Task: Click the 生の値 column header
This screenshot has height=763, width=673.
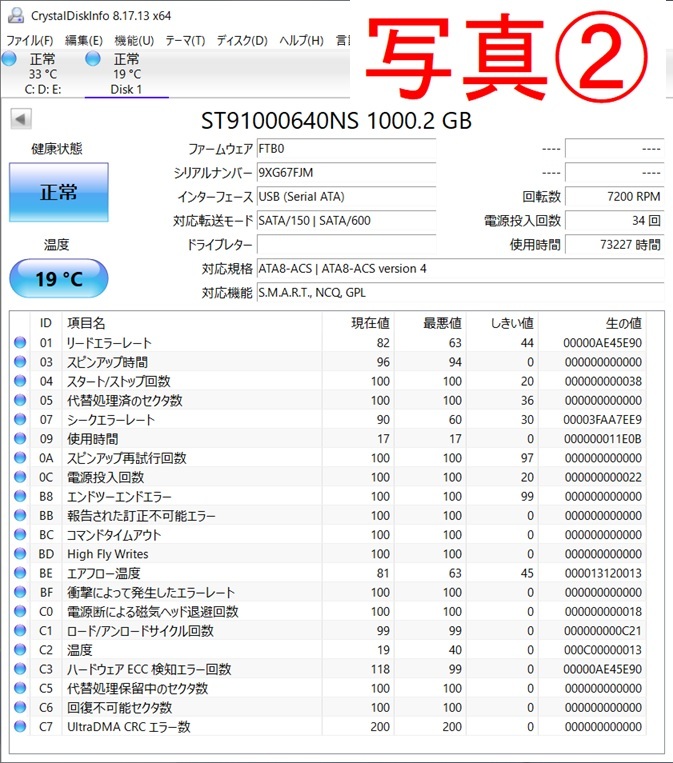Action: point(592,323)
